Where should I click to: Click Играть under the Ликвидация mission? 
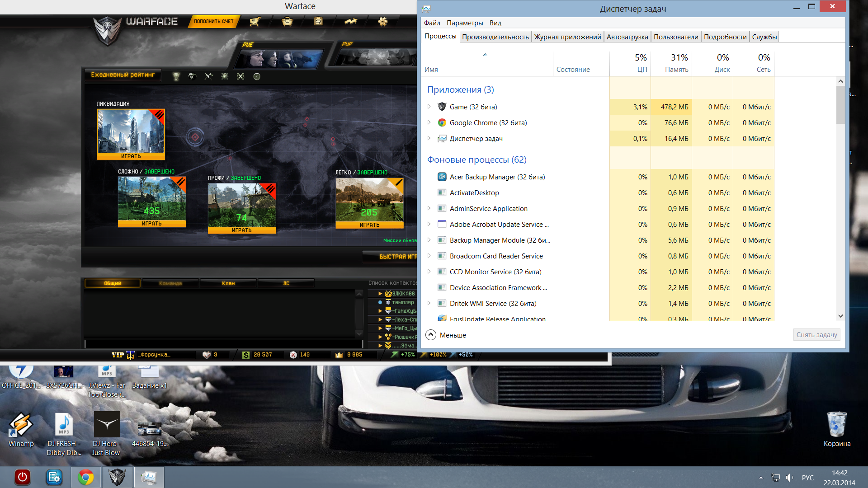coord(131,156)
